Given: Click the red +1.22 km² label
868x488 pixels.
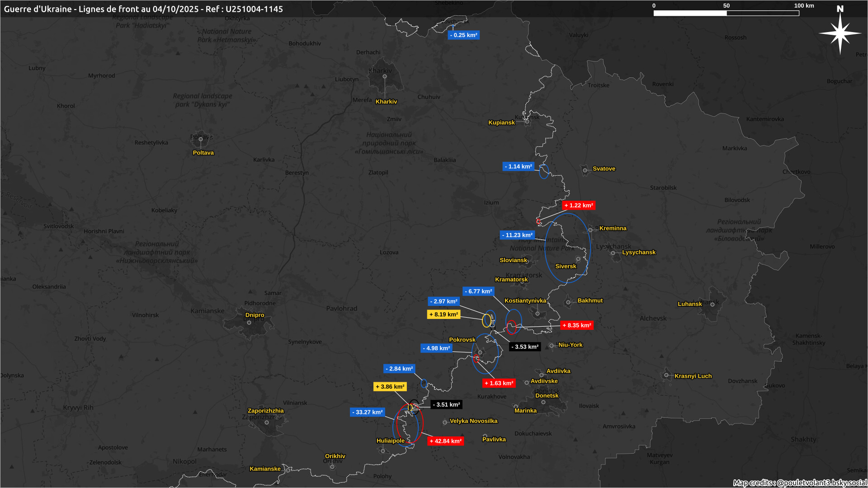Looking at the screenshot, I should coord(579,206).
